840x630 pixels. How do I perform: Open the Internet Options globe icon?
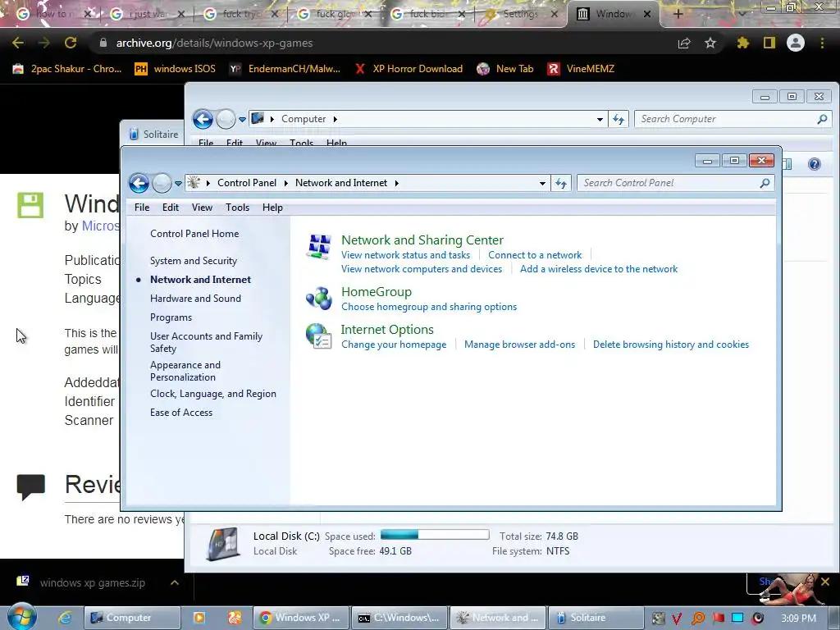coord(319,336)
